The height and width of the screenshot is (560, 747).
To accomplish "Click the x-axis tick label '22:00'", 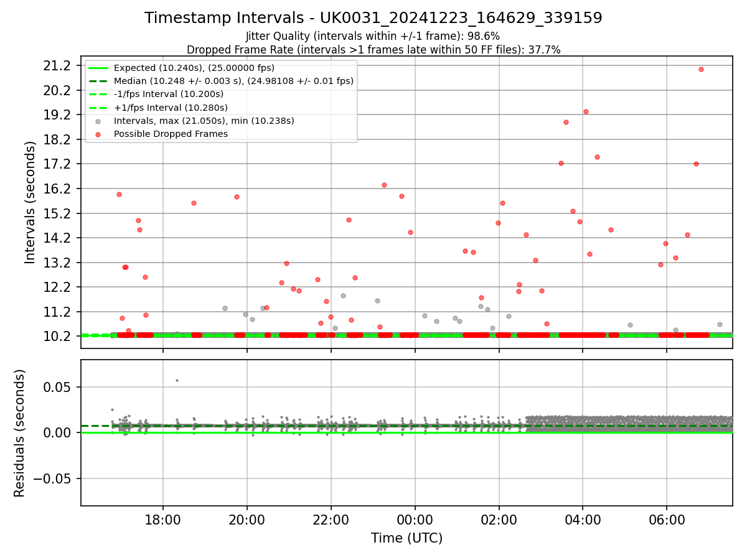I will point(331,520).
